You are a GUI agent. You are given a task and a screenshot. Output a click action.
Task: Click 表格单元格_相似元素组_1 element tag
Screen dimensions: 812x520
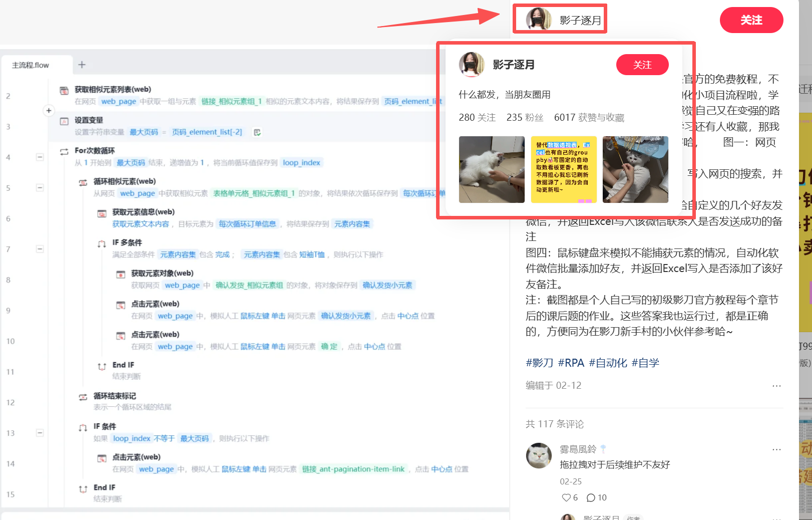pos(254,193)
